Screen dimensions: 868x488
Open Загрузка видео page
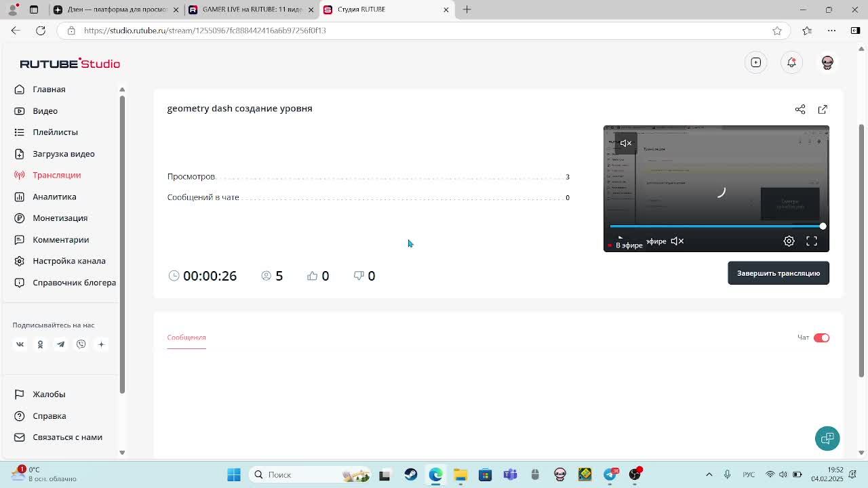(x=64, y=154)
